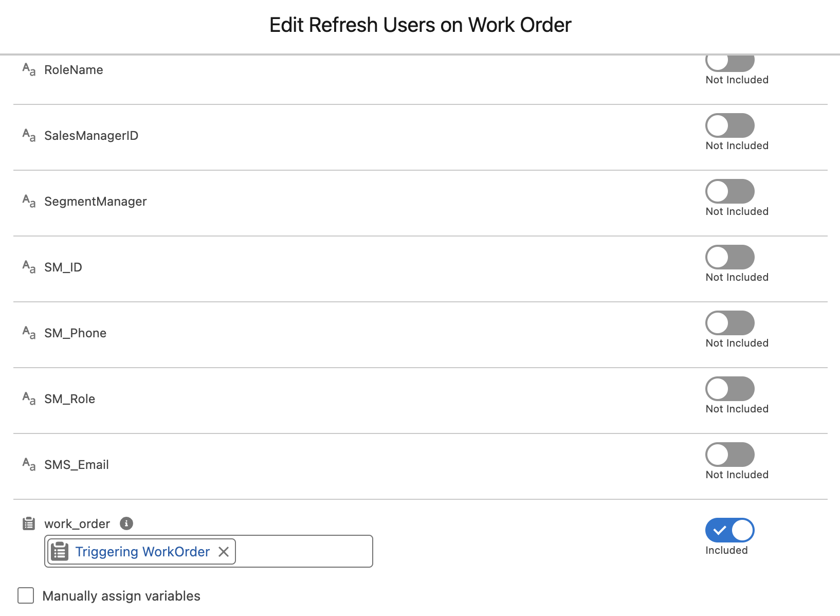Enable the SMS_Email variable toggle
840x616 pixels.
(x=729, y=455)
